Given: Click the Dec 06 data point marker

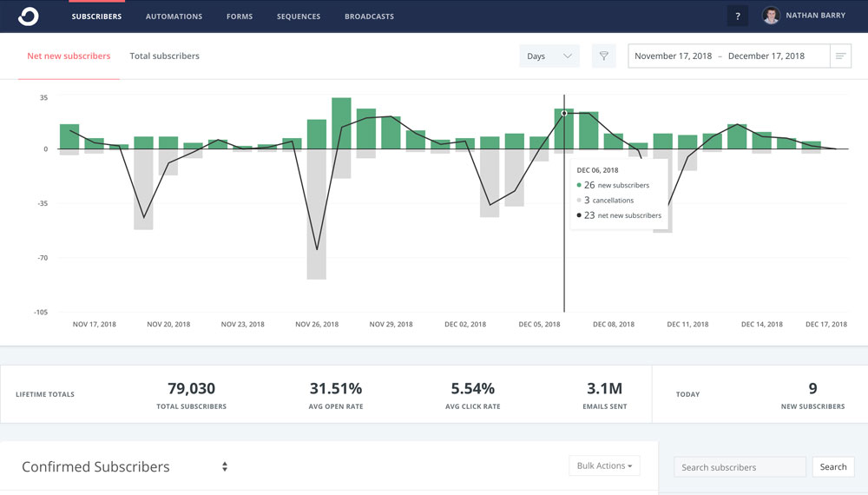Looking at the screenshot, I should coord(564,113).
